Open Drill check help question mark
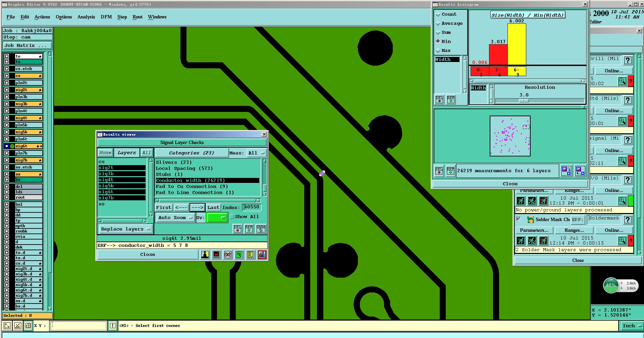 point(628,60)
